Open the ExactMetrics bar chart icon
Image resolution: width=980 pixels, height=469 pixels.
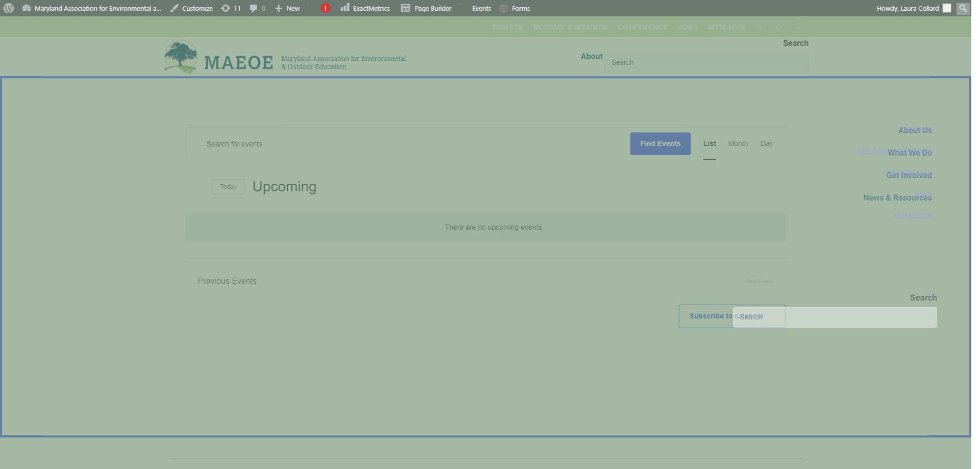tap(345, 8)
